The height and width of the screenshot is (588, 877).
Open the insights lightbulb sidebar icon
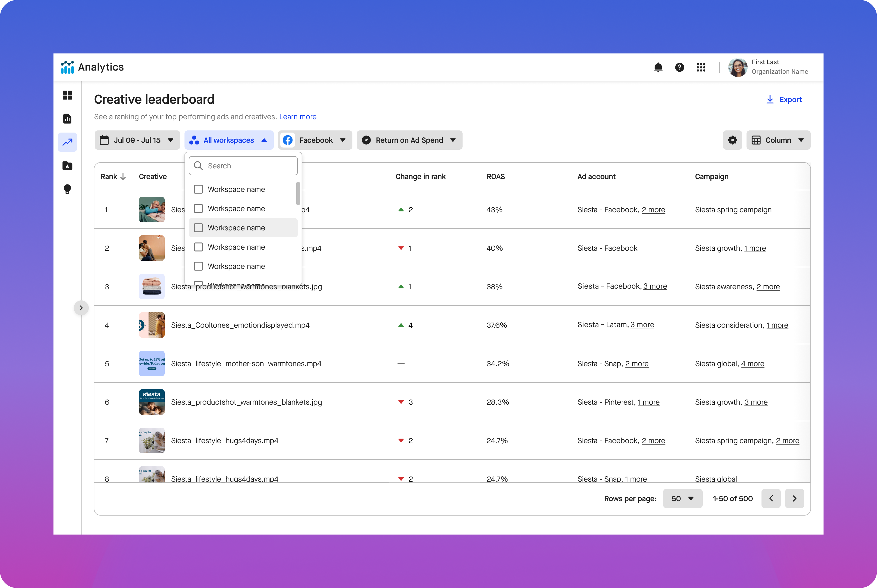tap(67, 189)
